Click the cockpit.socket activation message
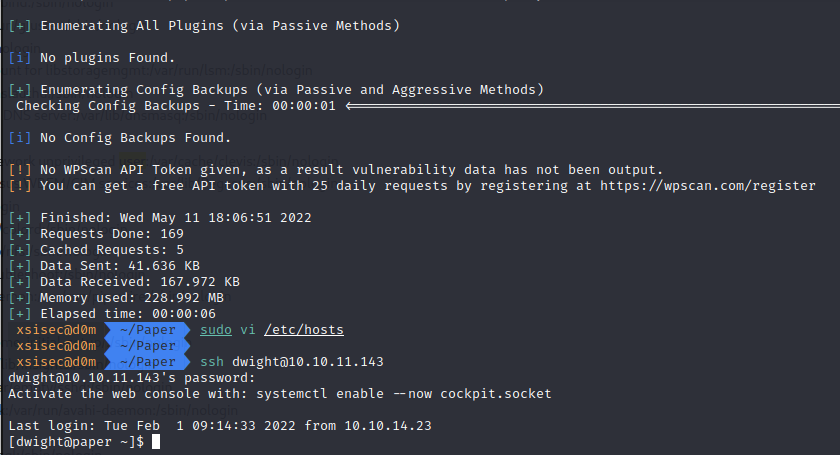This screenshot has height=455, width=840. pos(280,394)
